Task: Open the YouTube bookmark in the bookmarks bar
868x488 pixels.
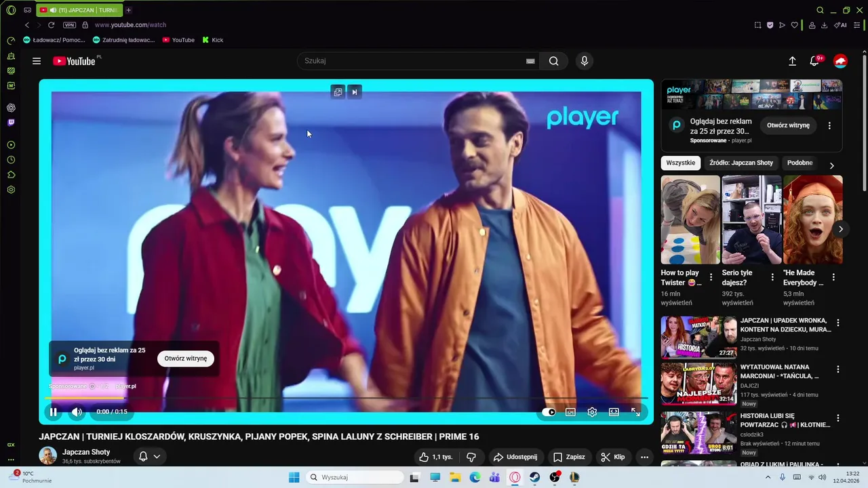Action: [178, 40]
